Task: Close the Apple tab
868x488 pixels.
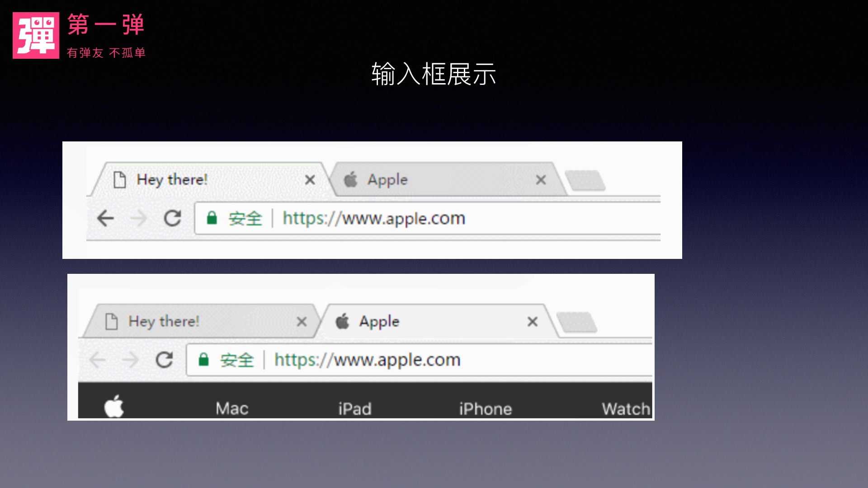Action: click(541, 179)
